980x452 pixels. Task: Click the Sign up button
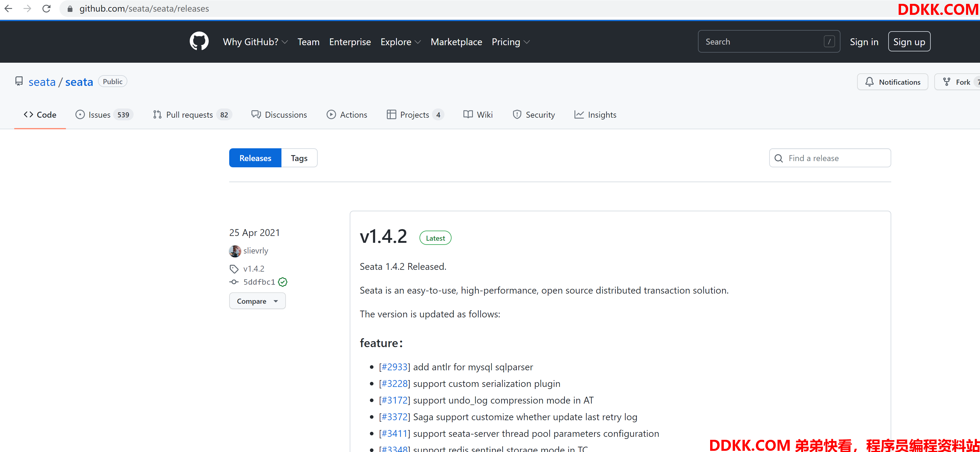[909, 42]
